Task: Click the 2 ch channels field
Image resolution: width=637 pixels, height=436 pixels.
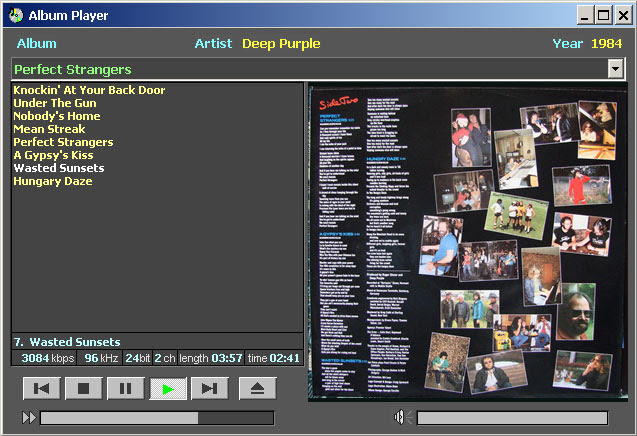Action: pyautogui.click(x=165, y=358)
